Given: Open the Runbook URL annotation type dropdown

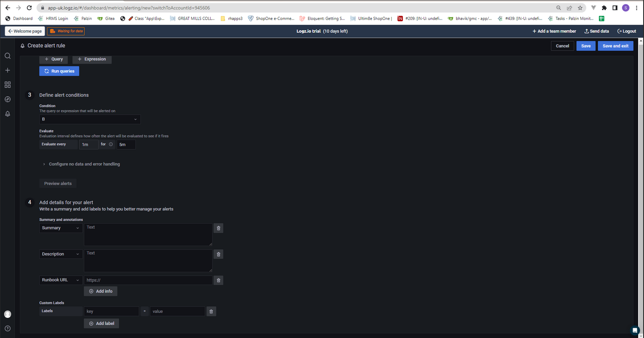Looking at the screenshot, I should (x=61, y=280).
